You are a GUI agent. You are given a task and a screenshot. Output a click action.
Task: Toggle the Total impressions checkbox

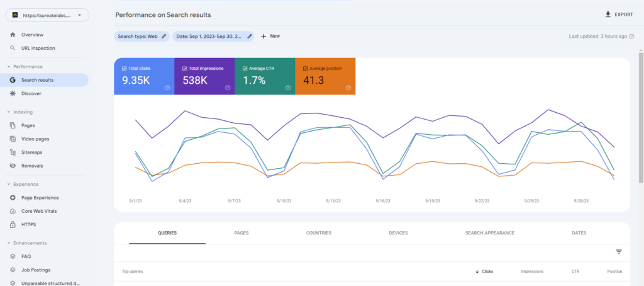184,68
